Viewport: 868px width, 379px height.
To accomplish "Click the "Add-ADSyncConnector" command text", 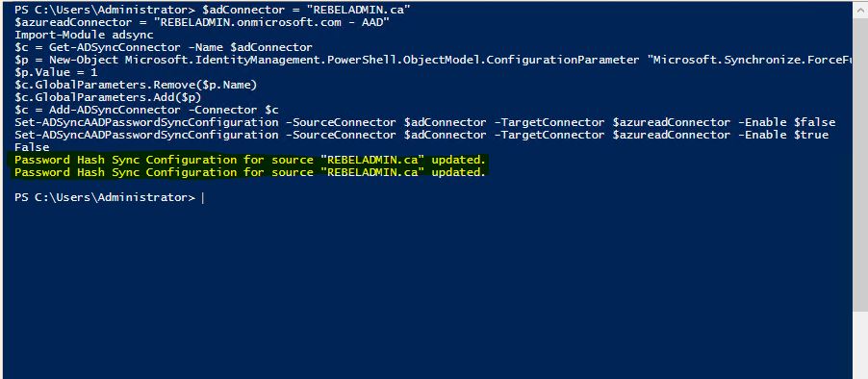I will [x=115, y=110].
